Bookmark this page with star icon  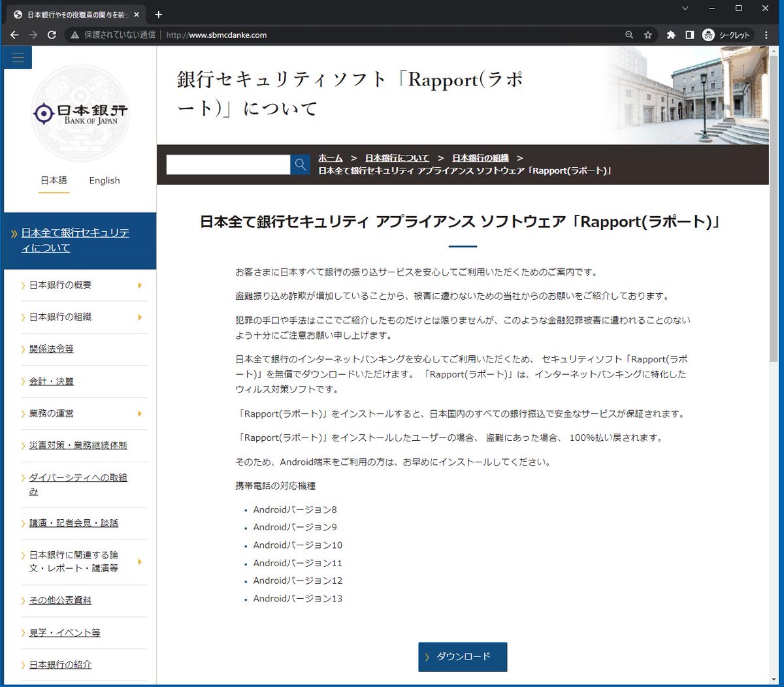[648, 35]
